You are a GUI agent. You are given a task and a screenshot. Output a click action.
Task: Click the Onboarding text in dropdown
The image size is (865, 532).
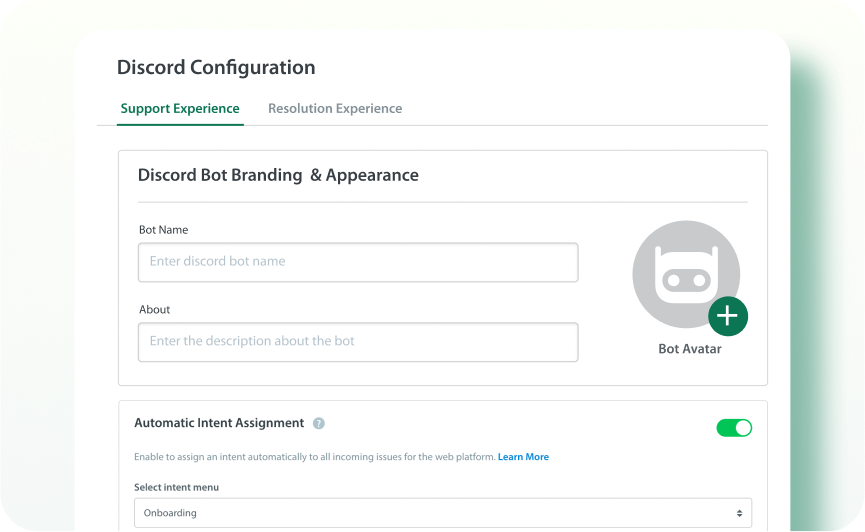coord(170,513)
